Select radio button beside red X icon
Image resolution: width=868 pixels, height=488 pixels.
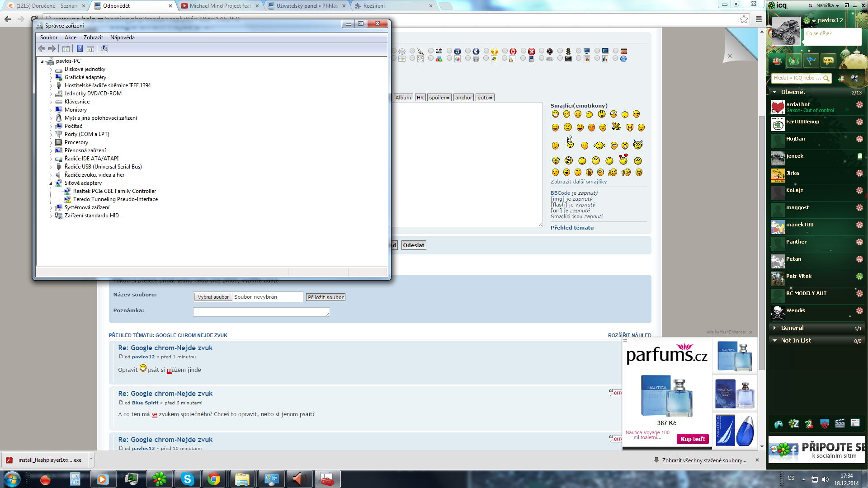point(524,51)
